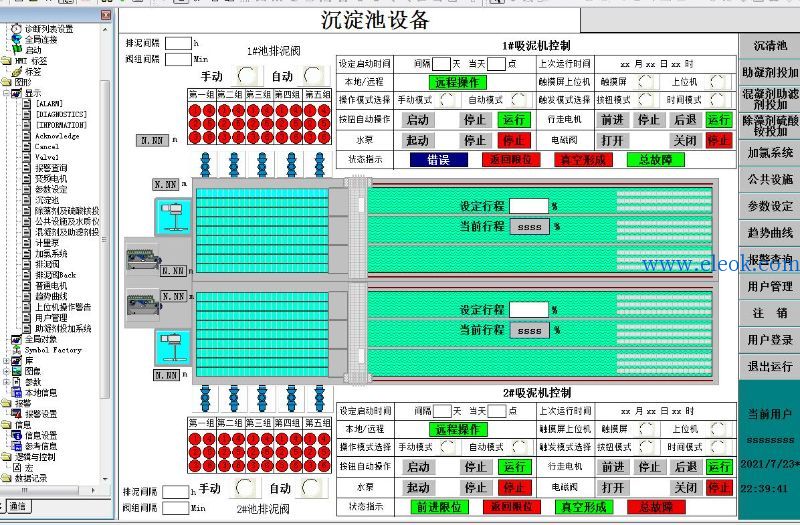Select 手动模式 in 1#吸泥机控制
Image resolution: width=800 pixels, height=525 pixels.
(447, 100)
